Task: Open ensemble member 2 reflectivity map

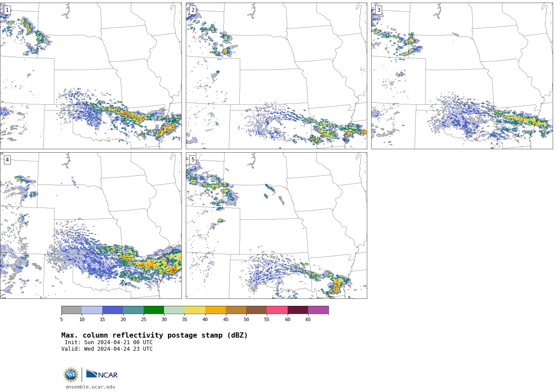Action: coord(276,76)
